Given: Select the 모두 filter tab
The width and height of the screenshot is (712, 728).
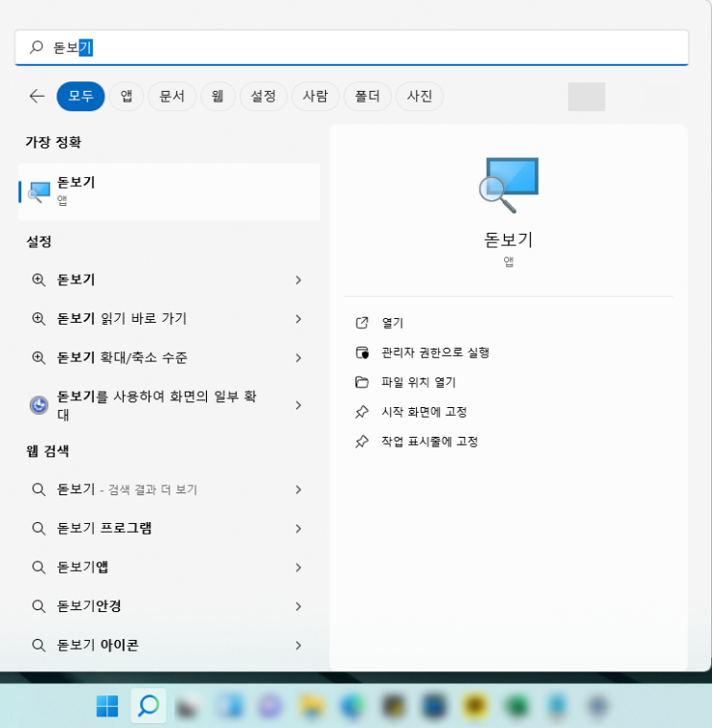Looking at the screenshot, I should [80, 96].
